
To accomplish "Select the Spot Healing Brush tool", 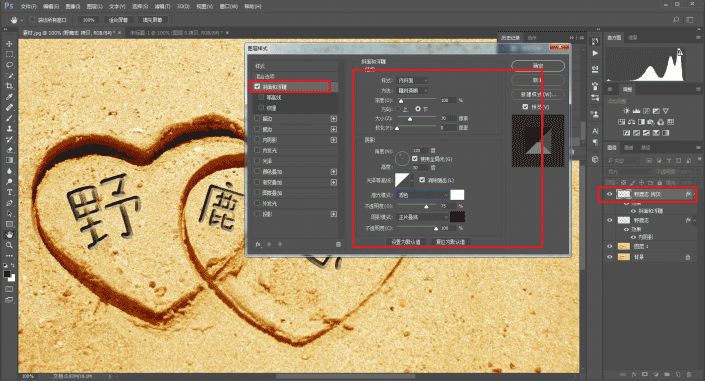I will [x=9, y=108].
